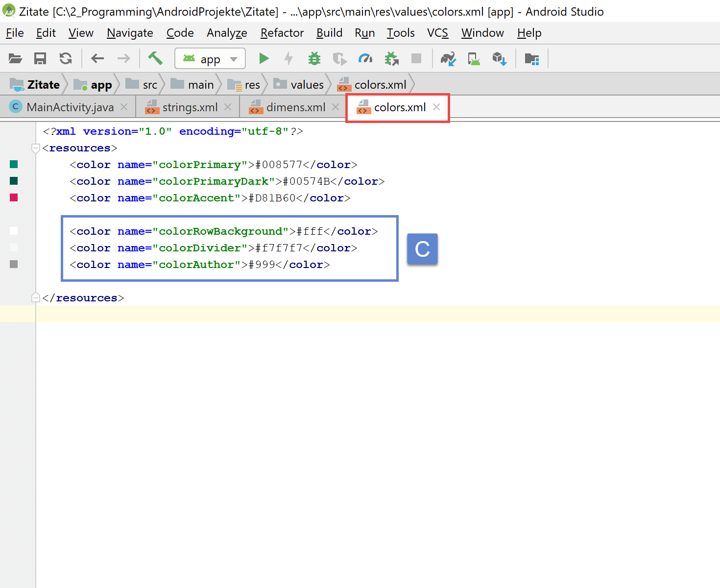Viewport: 720px width, 588px height.
Task: Click the colorDivider gutter swatch
Action: 14,247
